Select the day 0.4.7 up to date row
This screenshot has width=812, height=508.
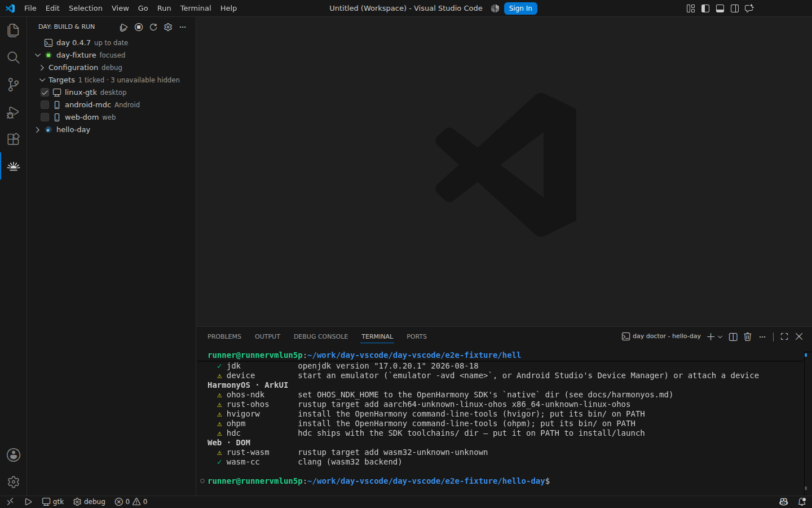point(111,43)
